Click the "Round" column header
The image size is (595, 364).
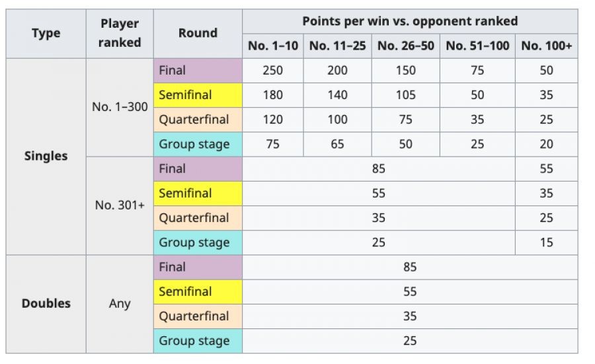[198, 33]
